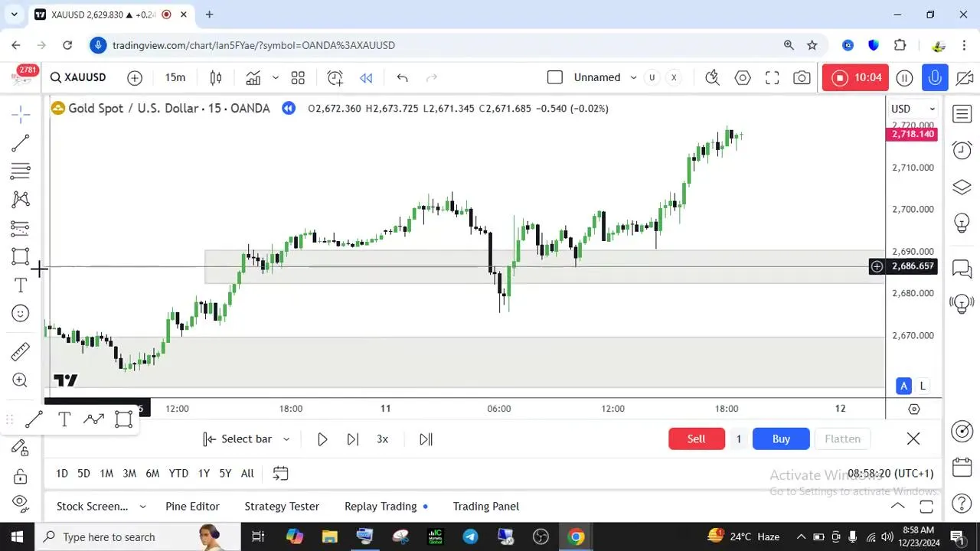Edit the replay order quantity field
The height and width of the screenshot is (551, 980).
739,439
